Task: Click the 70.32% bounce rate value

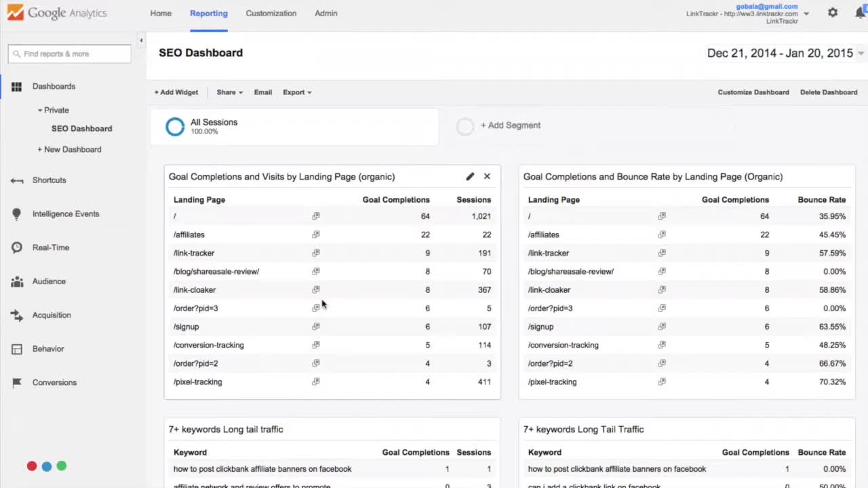Action: (x=832, y=382)
